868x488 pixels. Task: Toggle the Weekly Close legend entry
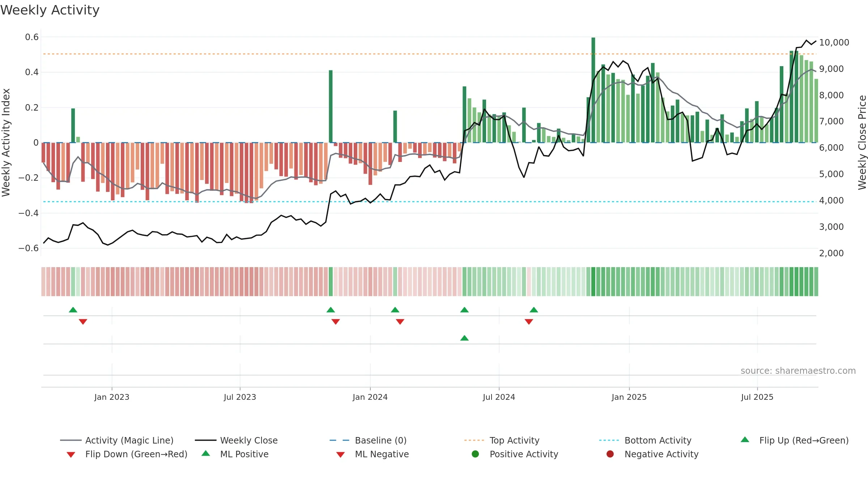236,440
